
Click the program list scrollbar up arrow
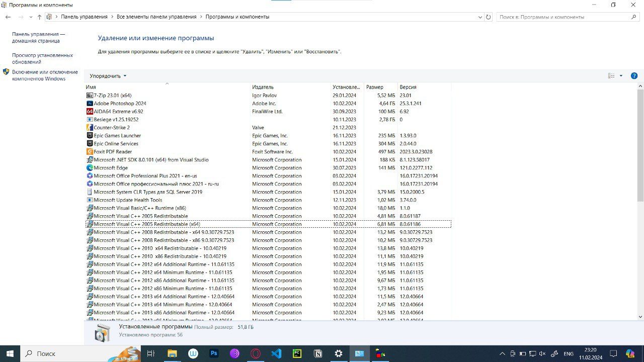coord(640,86)
